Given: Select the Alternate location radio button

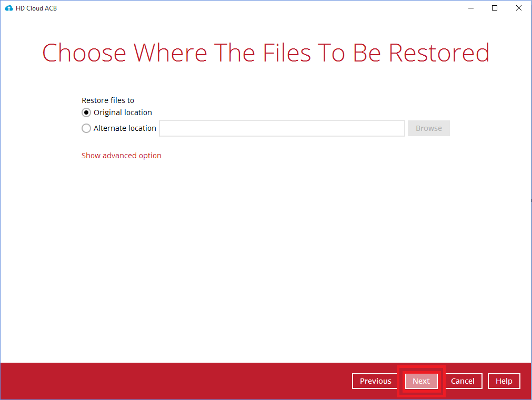Looking at the screenshot, I should (x=86, y=128).
